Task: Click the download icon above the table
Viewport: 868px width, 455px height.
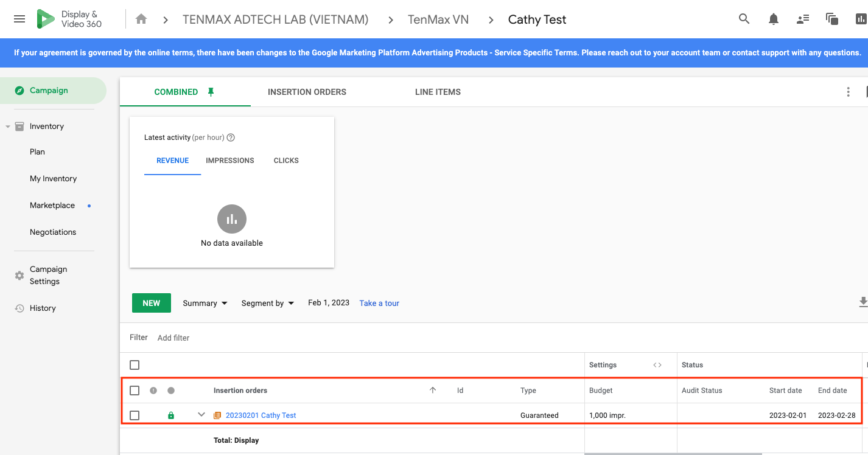Action: tap(863, 302)
